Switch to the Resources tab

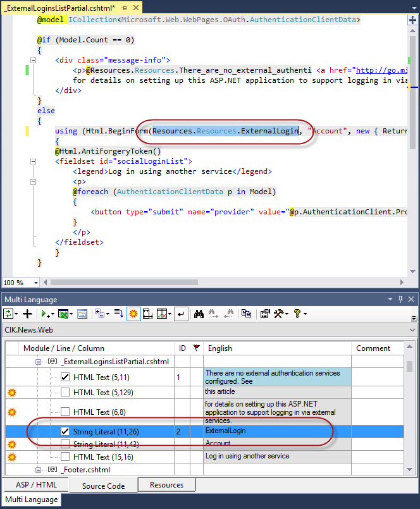pyautogui.click(x=166, y=485)
